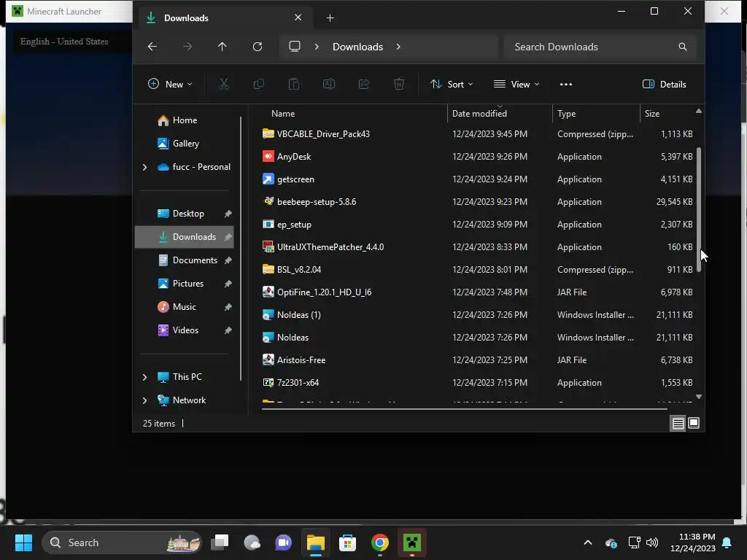Open the See more ellipsis menu
The image size is (747, 560).
pos(566,85)
